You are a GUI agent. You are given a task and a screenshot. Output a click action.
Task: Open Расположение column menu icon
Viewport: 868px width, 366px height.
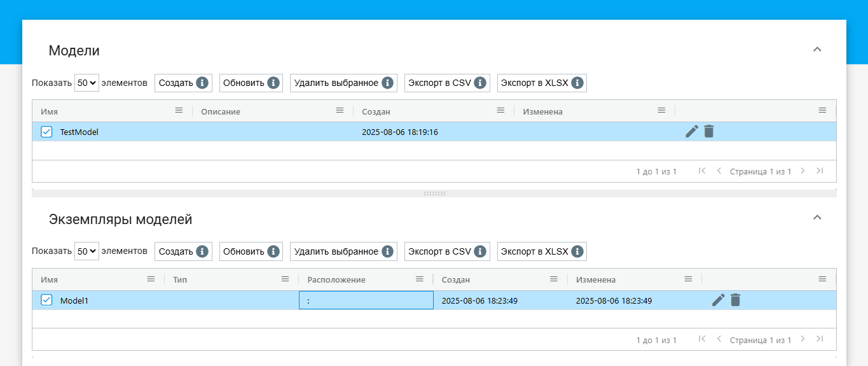pos(420,279)
